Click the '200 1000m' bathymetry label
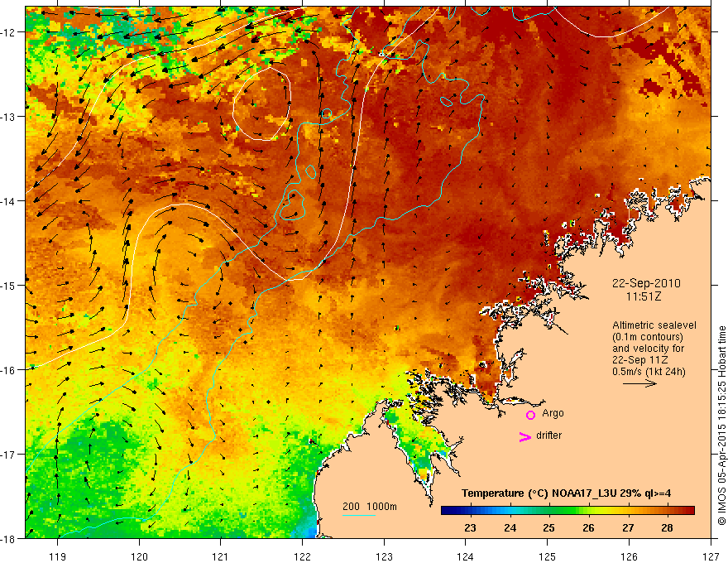 click(x=370, y=507)
